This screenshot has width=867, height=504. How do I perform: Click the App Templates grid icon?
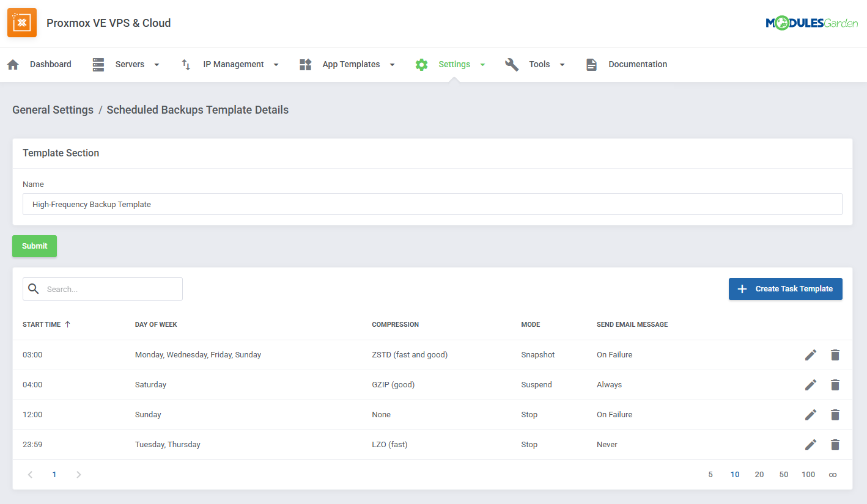click(x=305, y=64)
